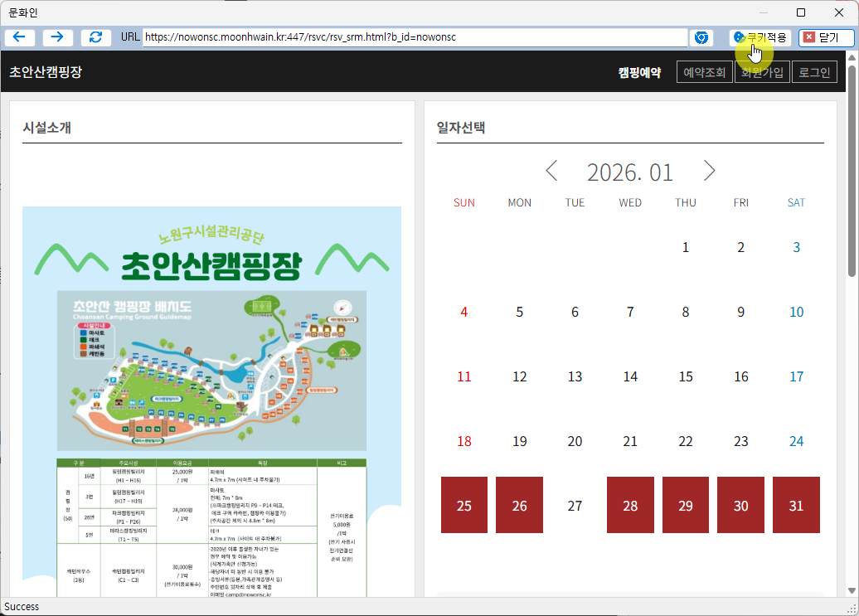Click the 시설소개 section heading
This screenshot has width=859, height=616.
[x=47, y=128]
